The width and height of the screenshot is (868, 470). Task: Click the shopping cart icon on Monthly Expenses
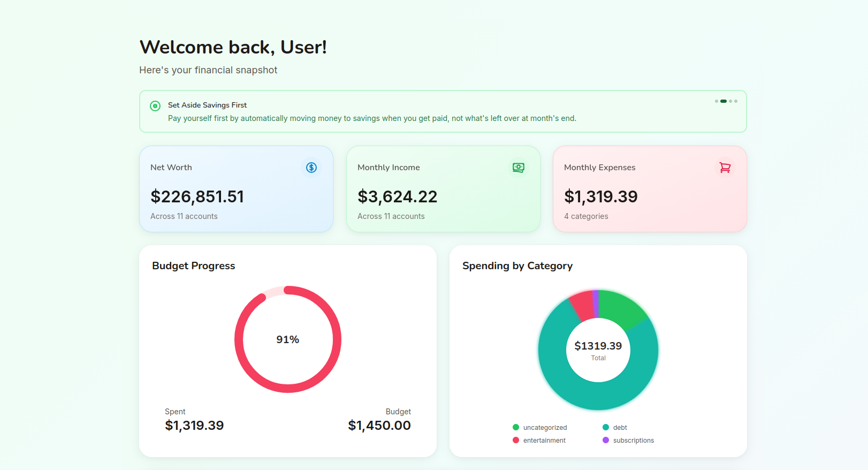point(725,168)
